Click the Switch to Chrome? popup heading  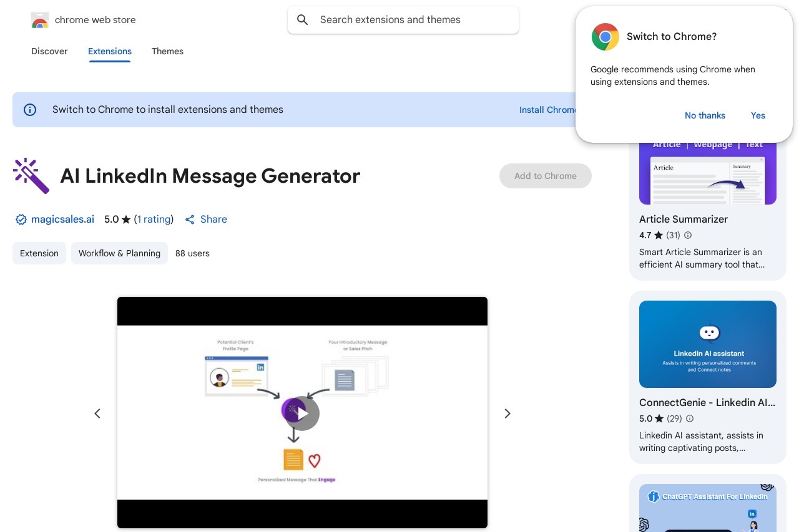[672, 37]
